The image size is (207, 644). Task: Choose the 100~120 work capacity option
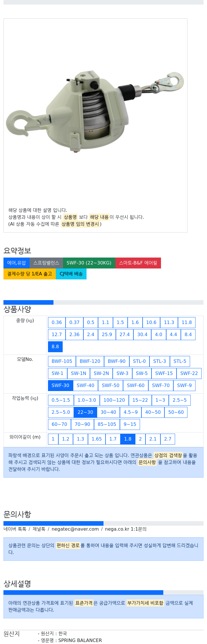[114, 400]
